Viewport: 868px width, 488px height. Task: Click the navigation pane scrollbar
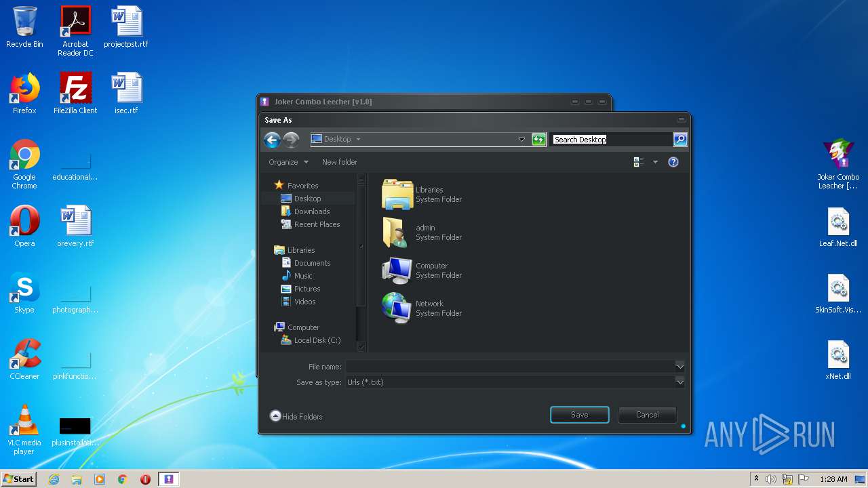[x=361, y=262]
